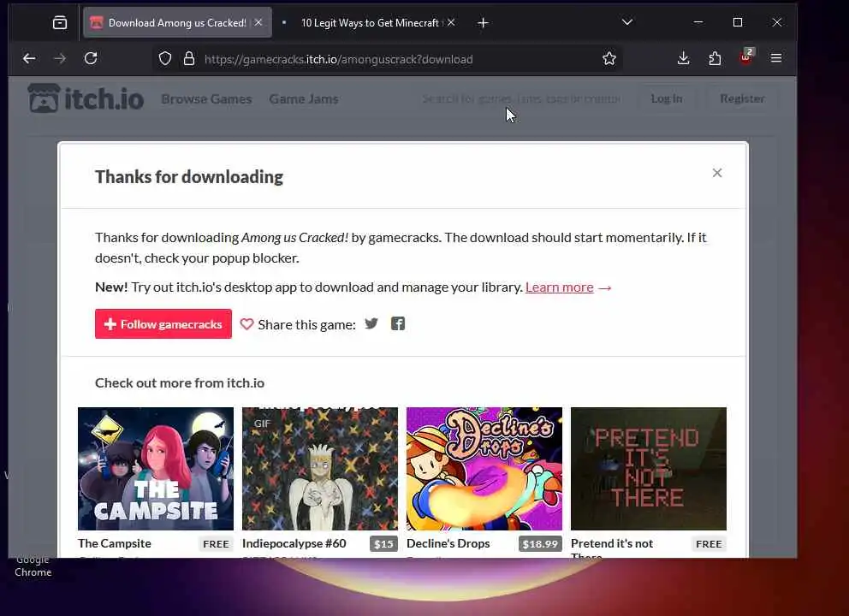Click Check out more from itch.io heading

[180, 382]
